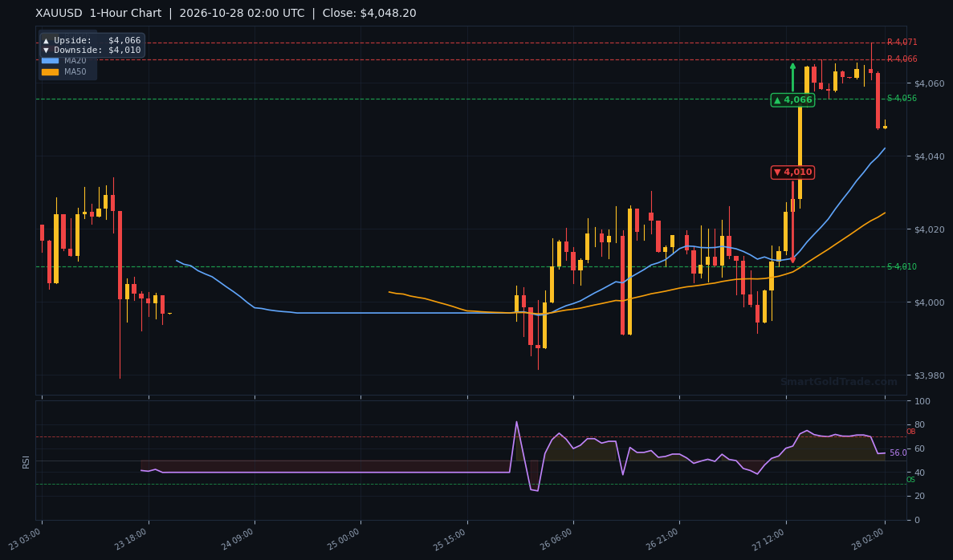Click the '$4,040' price axis label
Screen dimensions: 953x560
pyautogui.click(x=929, y=156)
